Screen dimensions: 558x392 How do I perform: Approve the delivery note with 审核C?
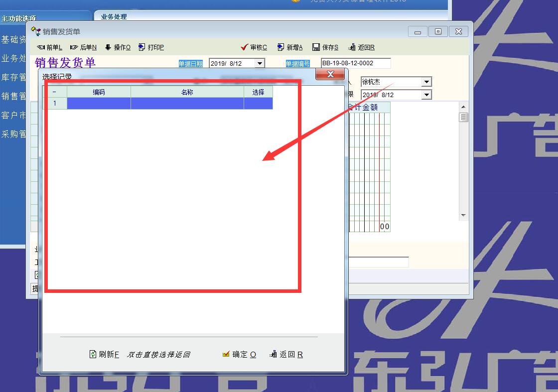254,47
